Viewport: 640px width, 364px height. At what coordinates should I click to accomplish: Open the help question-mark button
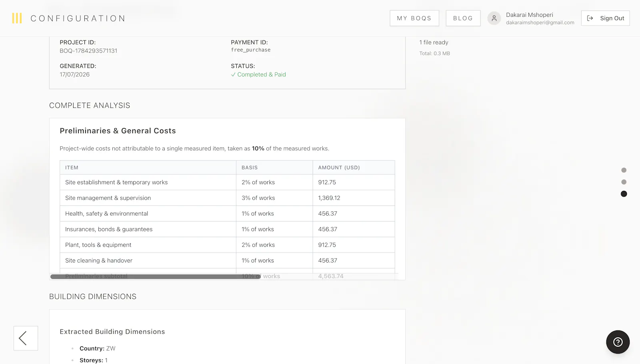click(x=618, y=342)
